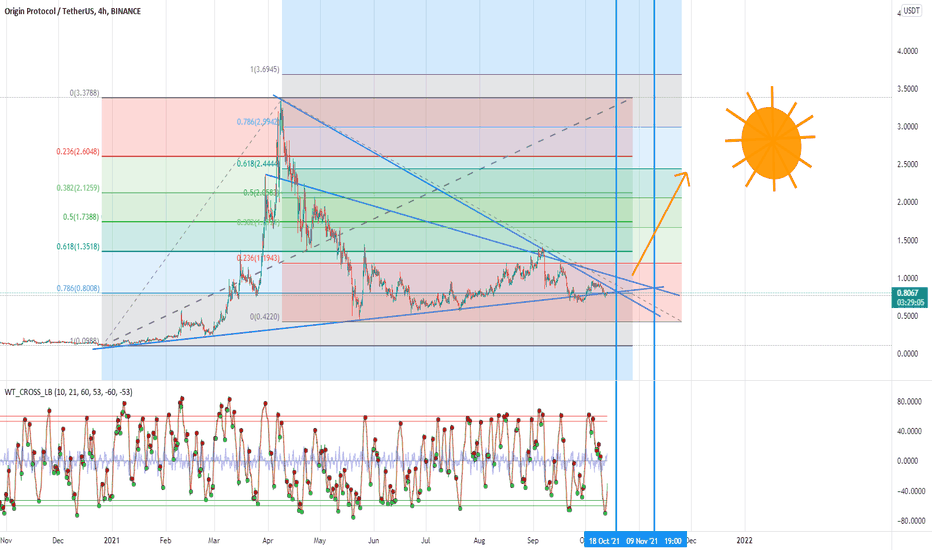Click Fibonacci label 1(3.6945)
The width and height of the screenshot is (932, 550).
point(264,70)
